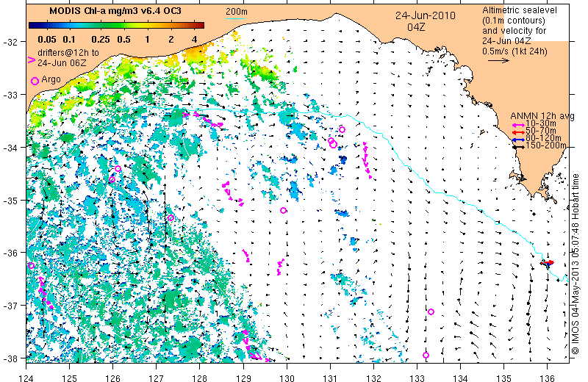Click the cyan line under the 200m label
This screenshot has height=382, width=588.
pyautogui.click(x=235, y=18)
